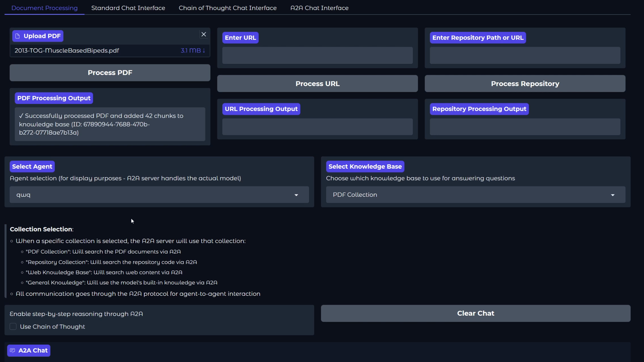Download the PDF using the 3.1 MB arrow icon
Screen dimensions: 644x362
tap(204, 50)
